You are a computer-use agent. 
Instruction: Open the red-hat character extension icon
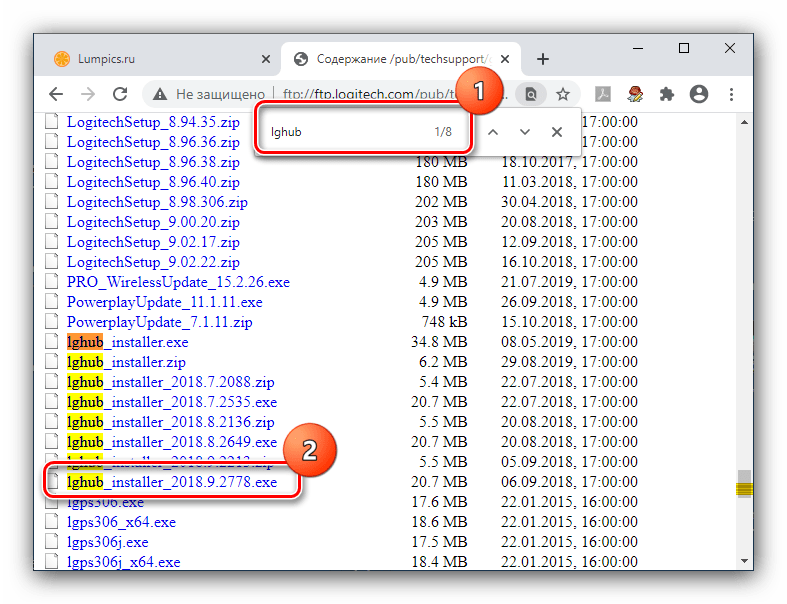coord(635,94)
